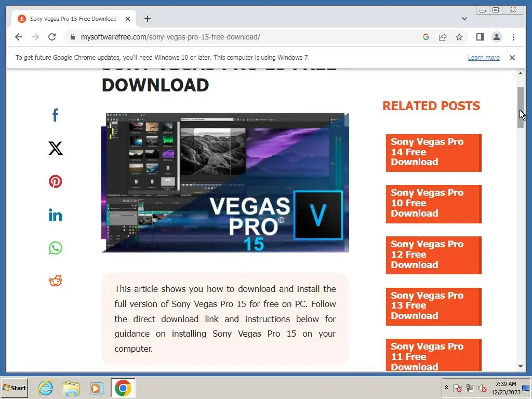532x399 pixels.
Task: Toggle Chrome side panel
Action: click(480, 37)
